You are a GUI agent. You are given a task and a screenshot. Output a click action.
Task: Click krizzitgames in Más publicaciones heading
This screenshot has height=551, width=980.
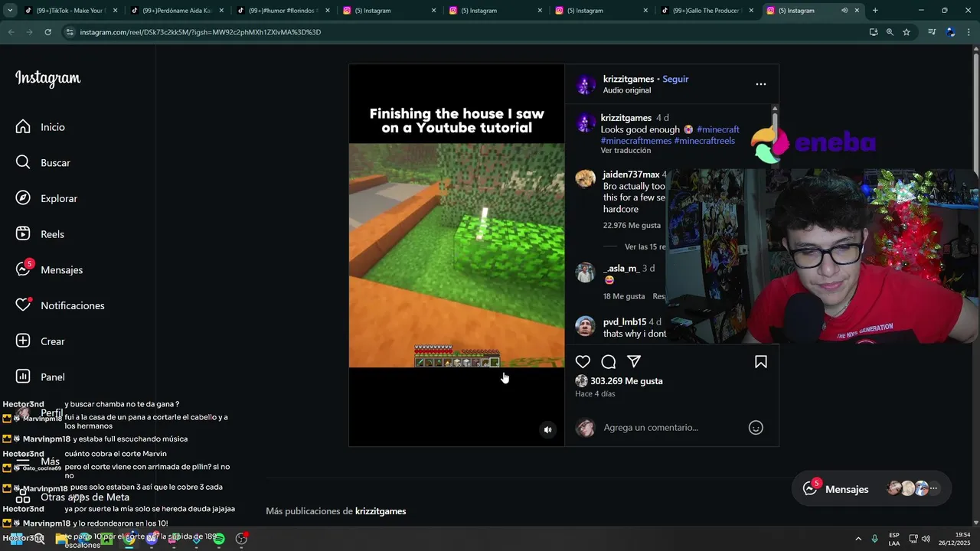381,511
